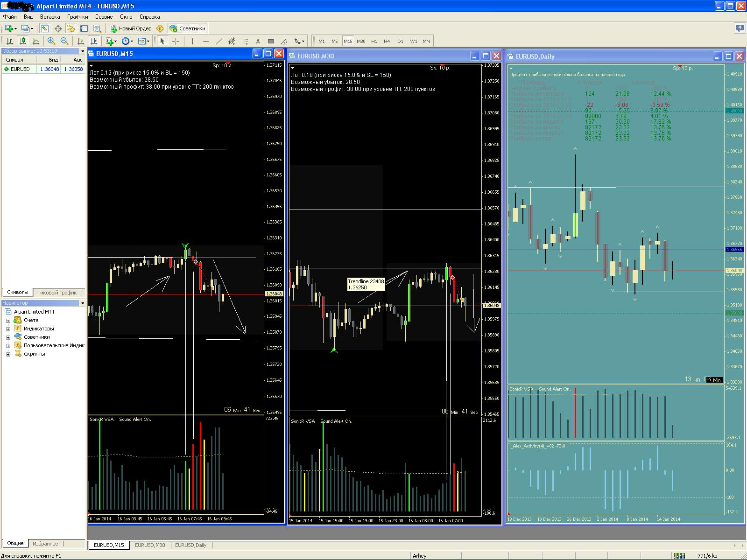The height and width of the screenshot is (560, 747).
Task: Select the Fibonacci retracement tool
Action: pyautogui.click(x=245, y=41)
